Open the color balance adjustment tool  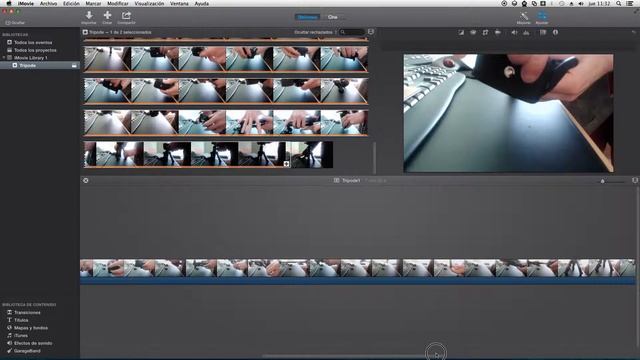[x=461, y=32]
